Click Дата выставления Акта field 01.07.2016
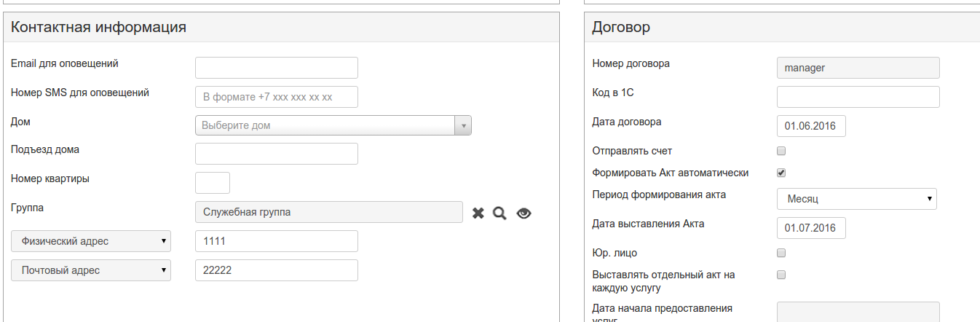Viewport: 980px width, 322px height. click(811, 228)
